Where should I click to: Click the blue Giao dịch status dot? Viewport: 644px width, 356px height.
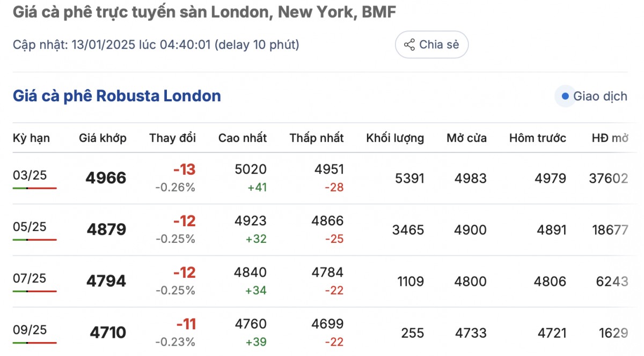click(x=565, y=97)
